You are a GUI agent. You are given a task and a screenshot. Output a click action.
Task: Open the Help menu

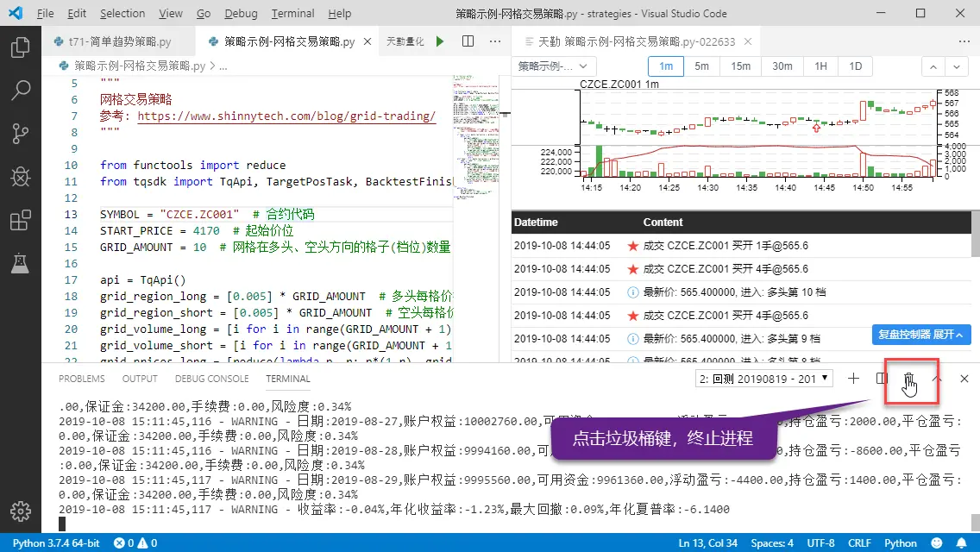[339, 13]
